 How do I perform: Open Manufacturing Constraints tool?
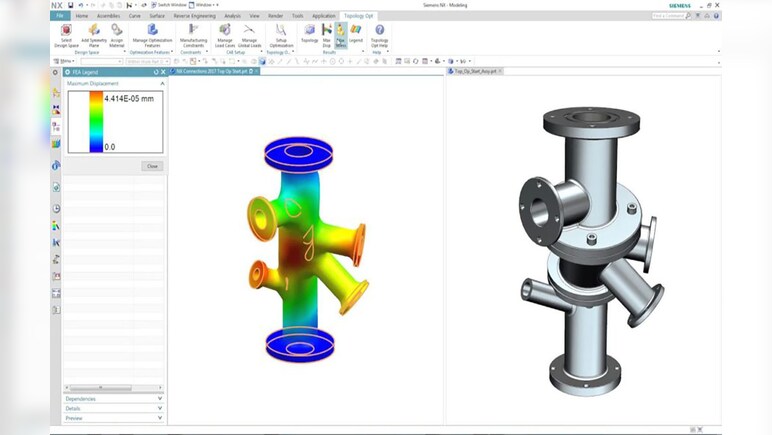[193, 36]
